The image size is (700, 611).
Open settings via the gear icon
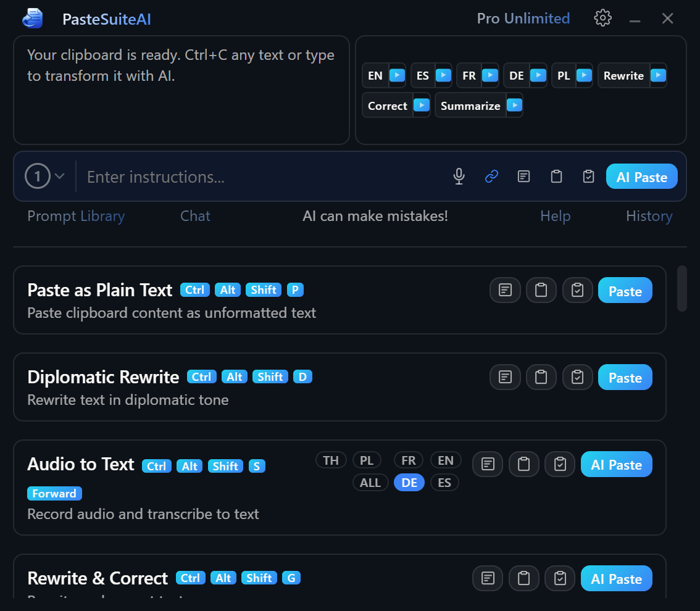(602, 19)
